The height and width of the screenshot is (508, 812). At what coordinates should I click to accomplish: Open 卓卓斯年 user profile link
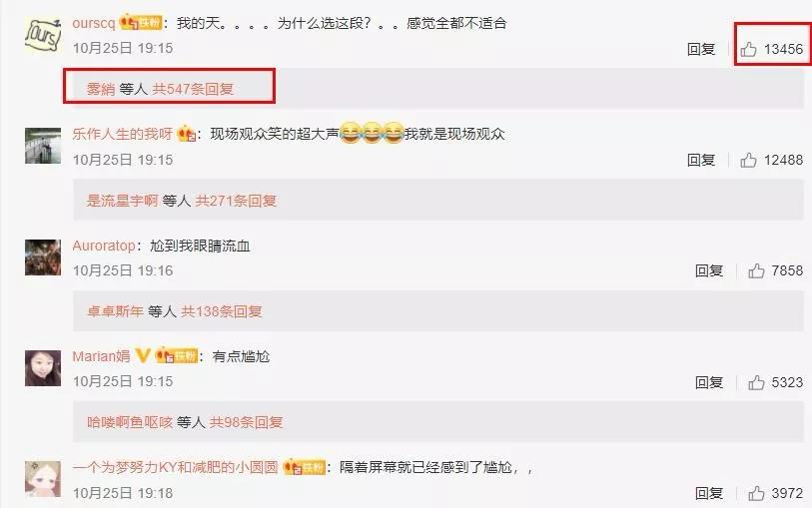point(115,311)
